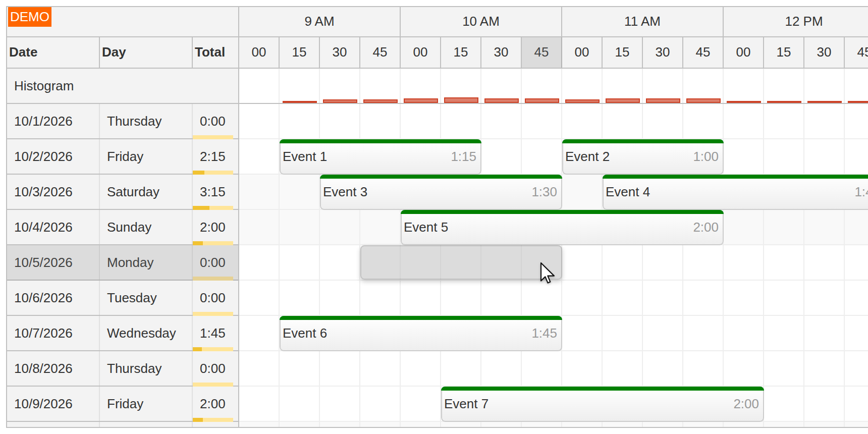Select the 12 PM hour header

796,22
